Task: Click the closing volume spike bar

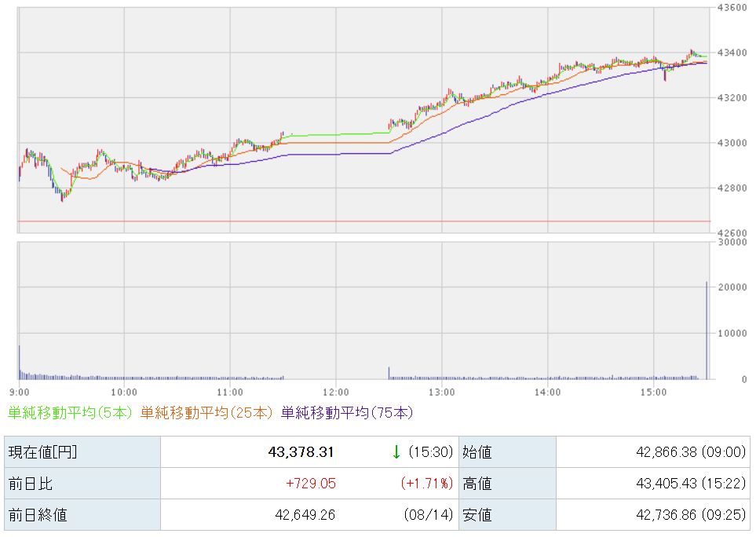Action: [x=707, y=331]
